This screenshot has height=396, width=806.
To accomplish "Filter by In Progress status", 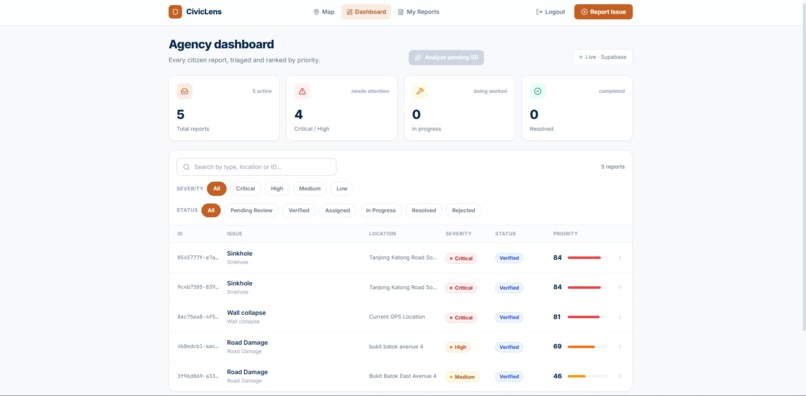I will point(380,210).
